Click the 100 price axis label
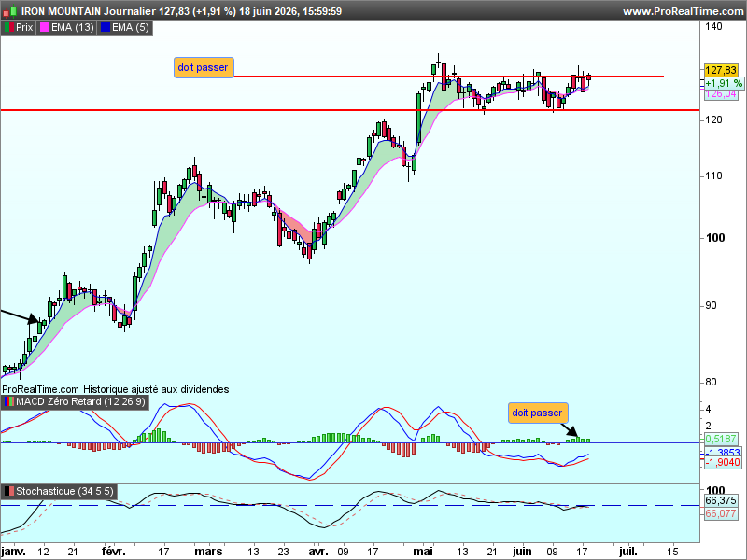Viewport: 747px width, 560px height. [714, 238]
